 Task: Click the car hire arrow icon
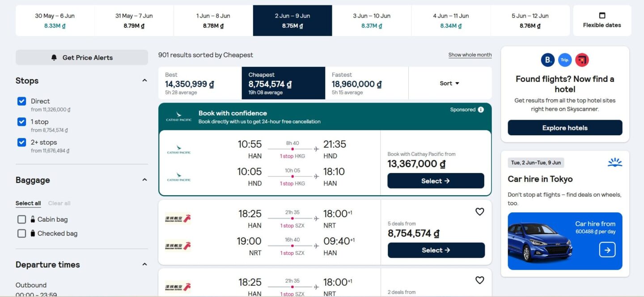(607, 250)
